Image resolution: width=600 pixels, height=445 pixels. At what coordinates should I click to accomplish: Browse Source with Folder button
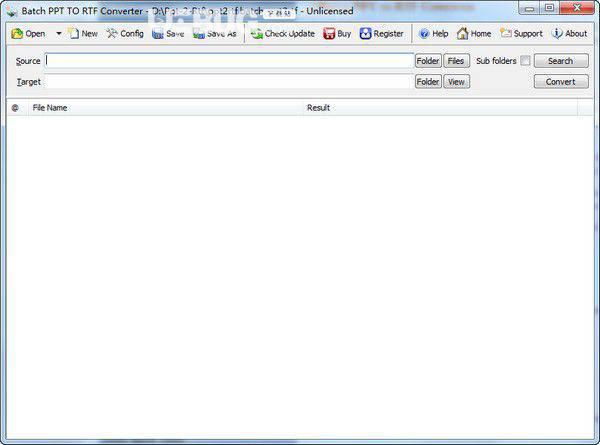(x=428, y=61)
